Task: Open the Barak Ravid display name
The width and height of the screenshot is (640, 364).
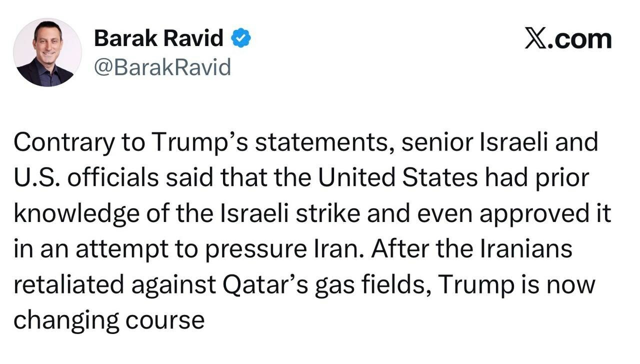Action: point(158,38)
